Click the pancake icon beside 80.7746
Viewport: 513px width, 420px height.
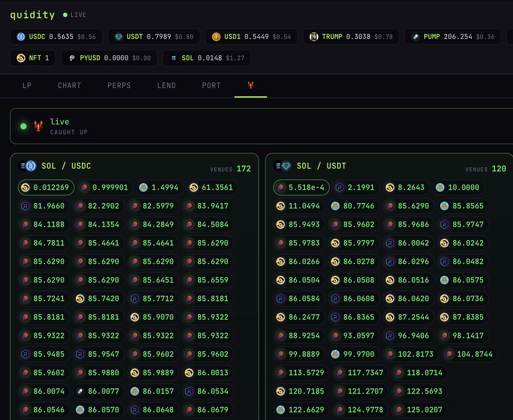[x=335, y=206]
